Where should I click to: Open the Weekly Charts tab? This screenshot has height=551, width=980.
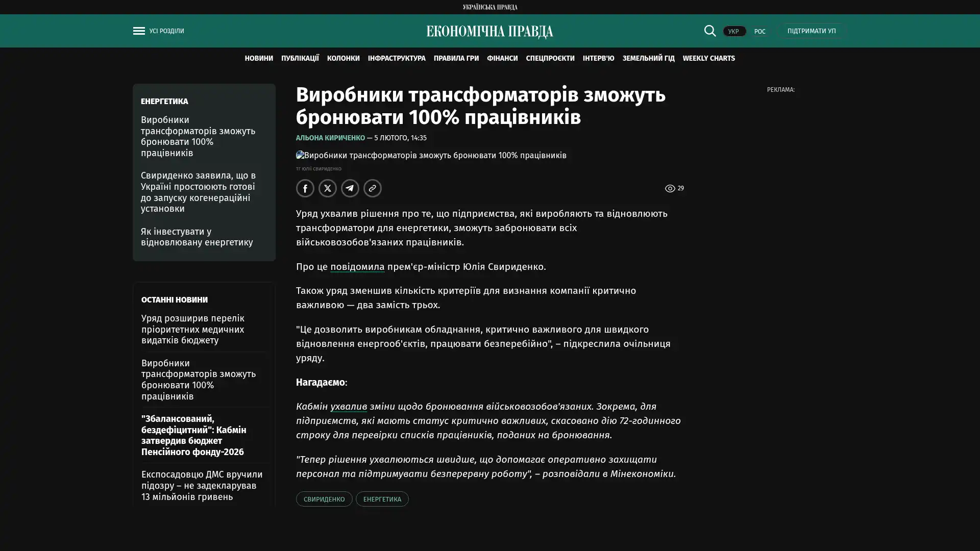click(708, 58)
